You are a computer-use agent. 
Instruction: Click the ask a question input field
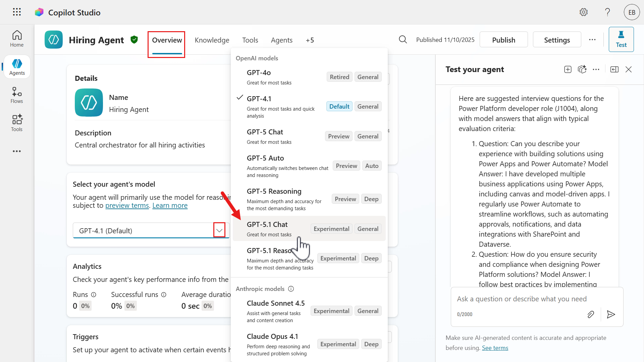522,299
